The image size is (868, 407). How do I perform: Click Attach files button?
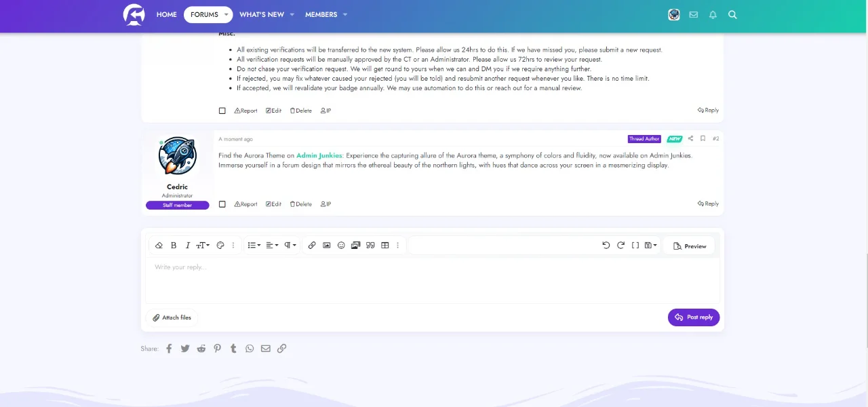click(172, 317)
